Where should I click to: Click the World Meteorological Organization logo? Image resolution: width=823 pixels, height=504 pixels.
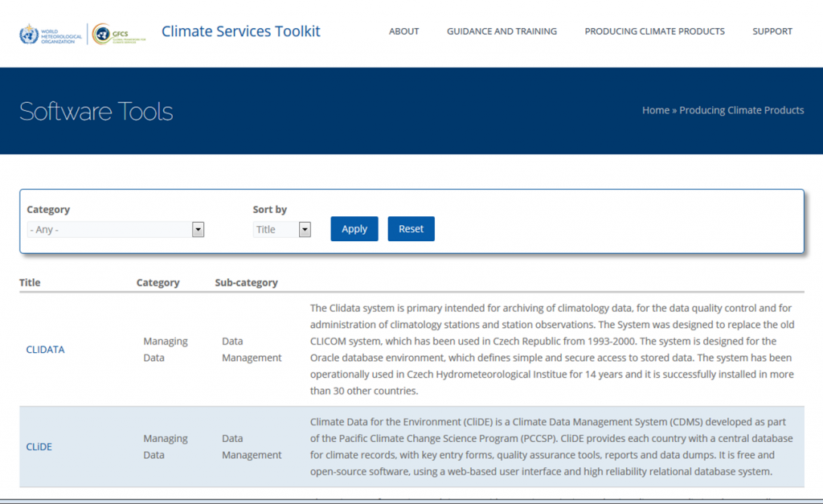coord(51,34)
